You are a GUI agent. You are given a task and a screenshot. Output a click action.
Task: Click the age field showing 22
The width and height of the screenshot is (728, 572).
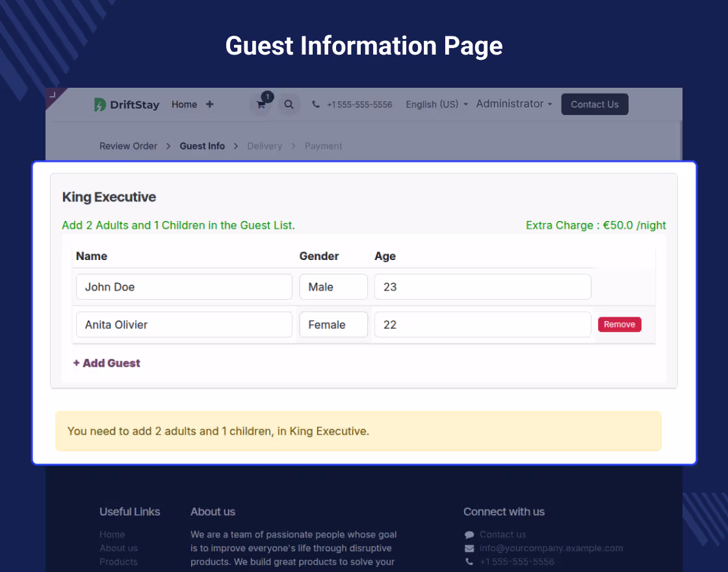coord(482,324)
